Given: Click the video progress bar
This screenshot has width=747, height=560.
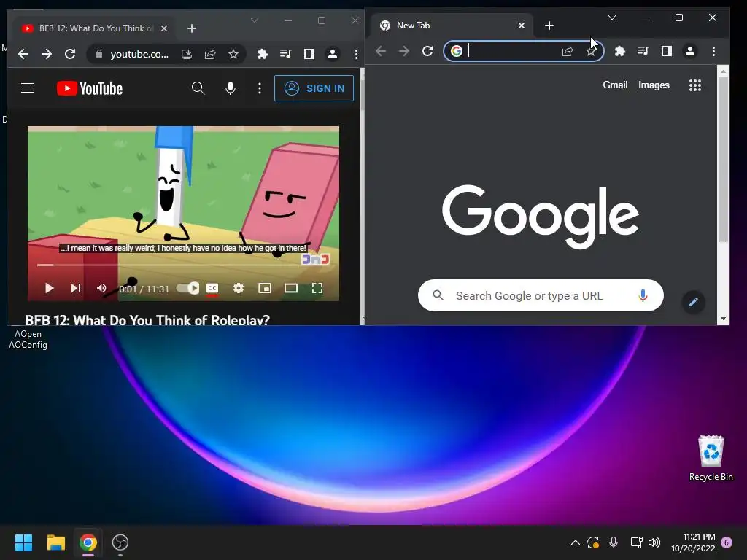Looking at the screenshot, I should coord(183,265).
